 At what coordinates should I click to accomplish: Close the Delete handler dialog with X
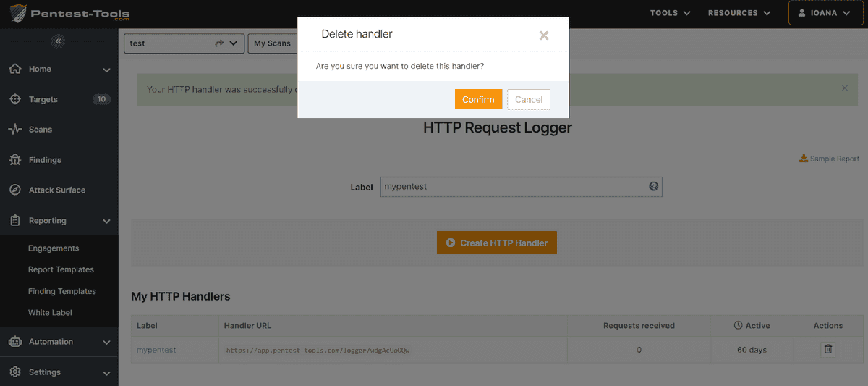544,35
